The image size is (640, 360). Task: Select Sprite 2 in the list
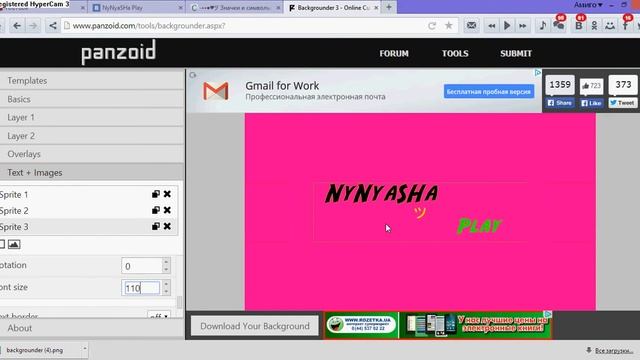73,211
